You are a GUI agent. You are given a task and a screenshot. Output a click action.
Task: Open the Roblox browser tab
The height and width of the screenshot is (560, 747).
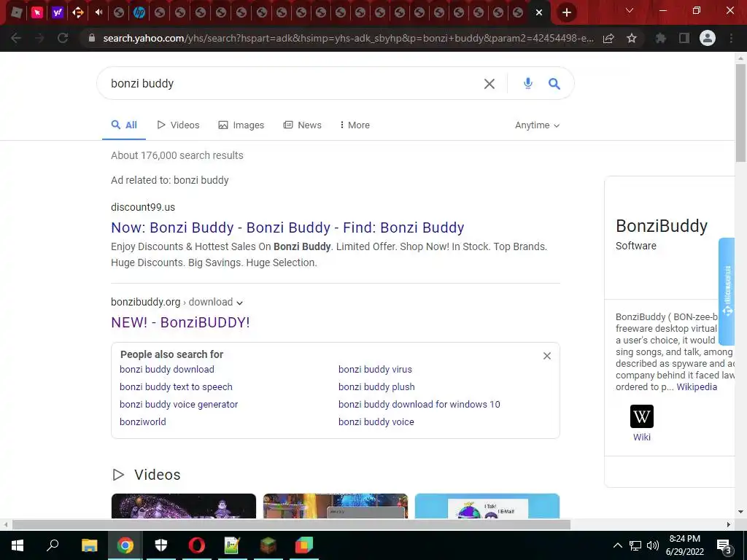[17, 12]
